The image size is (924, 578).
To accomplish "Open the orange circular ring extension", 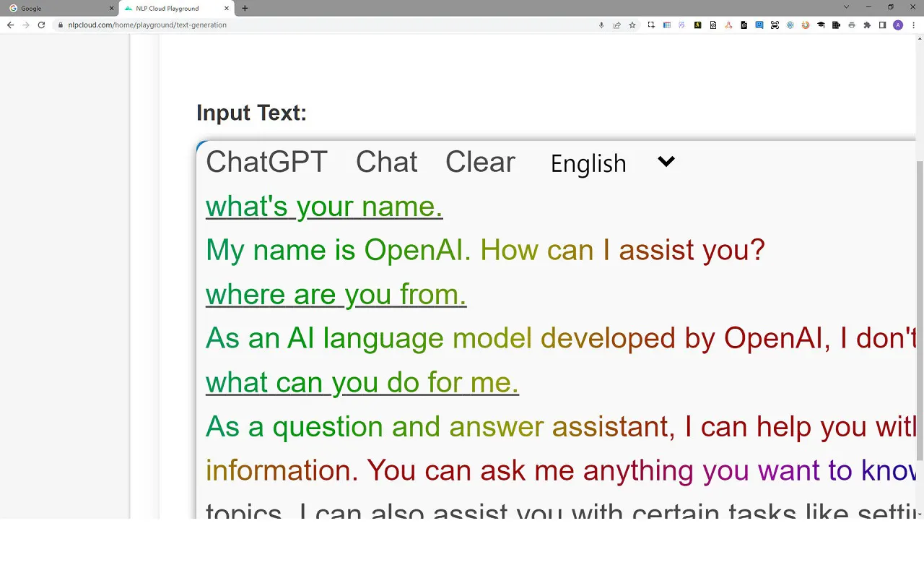I will coord(806,25).
